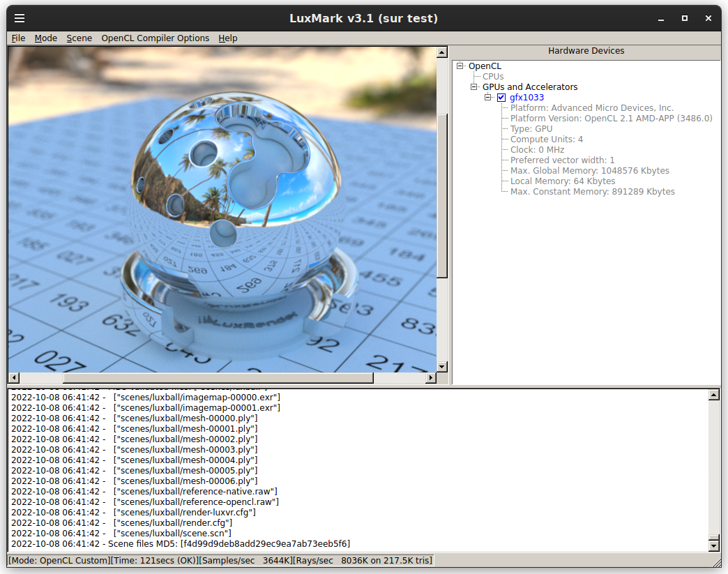Open the Help menu

pos(227,38)
